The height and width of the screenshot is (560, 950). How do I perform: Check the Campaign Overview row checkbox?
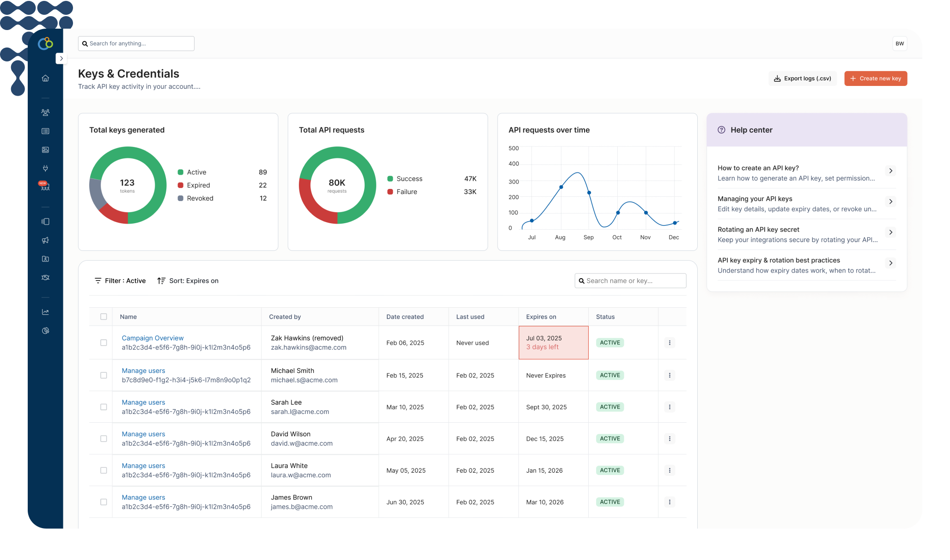click(x=104, y=343)
